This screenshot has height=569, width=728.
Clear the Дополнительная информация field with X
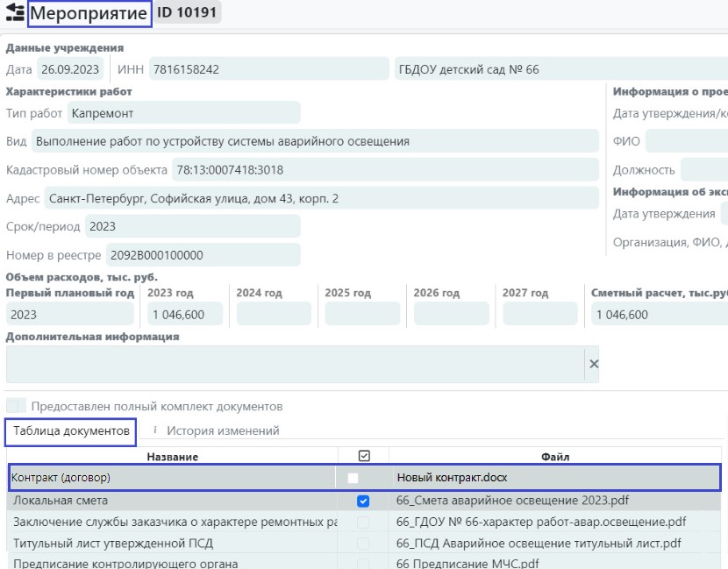[x=593, y=364]
